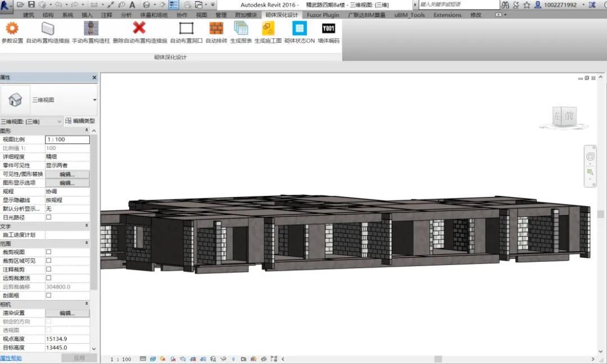Click the binoculars search icon in title bar

(505, 5)
